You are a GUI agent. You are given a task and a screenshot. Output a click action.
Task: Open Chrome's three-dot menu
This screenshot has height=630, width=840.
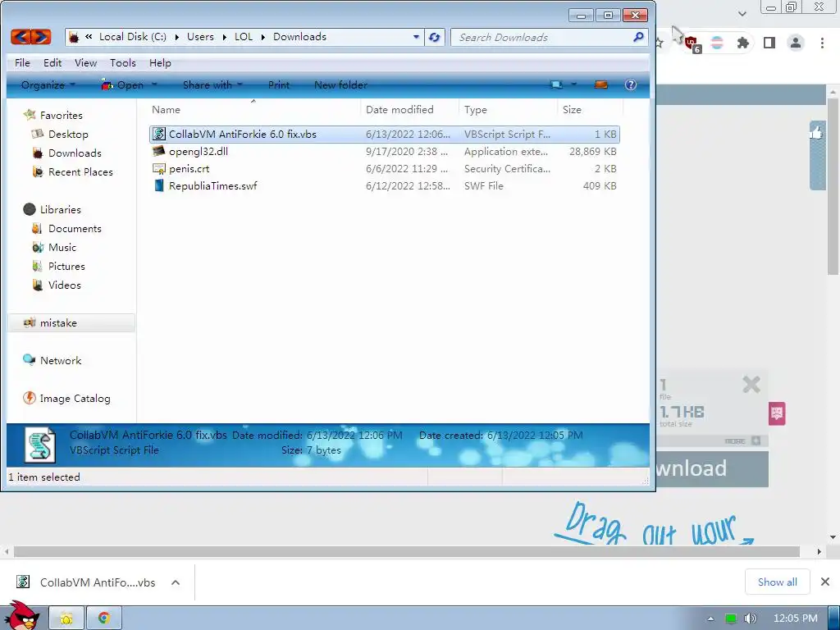[822, 43]
